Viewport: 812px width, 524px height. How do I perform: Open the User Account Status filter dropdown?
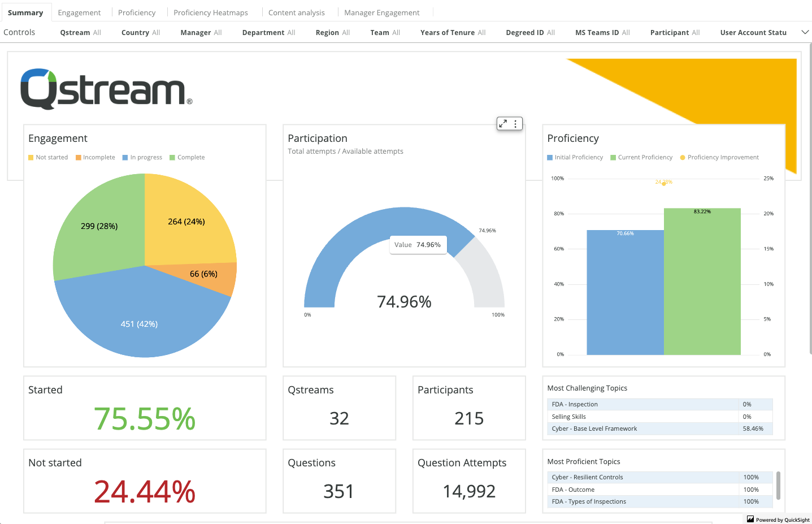tap(753, 33)
